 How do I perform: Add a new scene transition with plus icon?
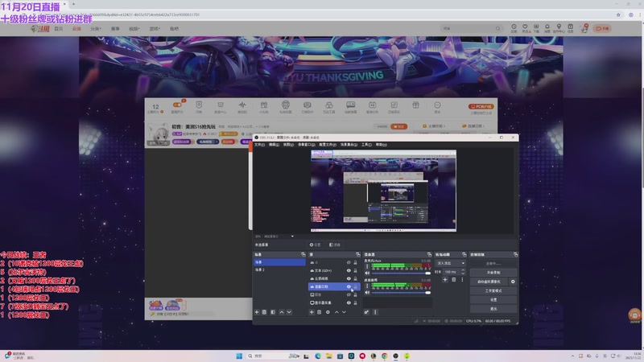tap(445, 279)
